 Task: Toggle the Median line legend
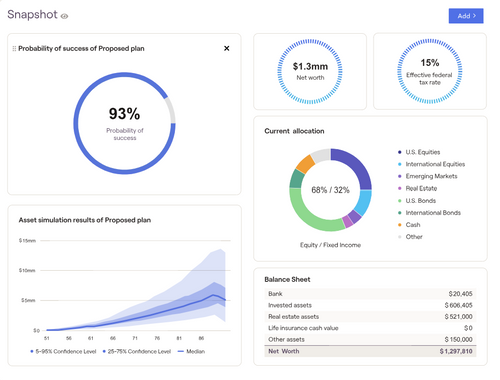pyautogui.click(x=191, y=351)
